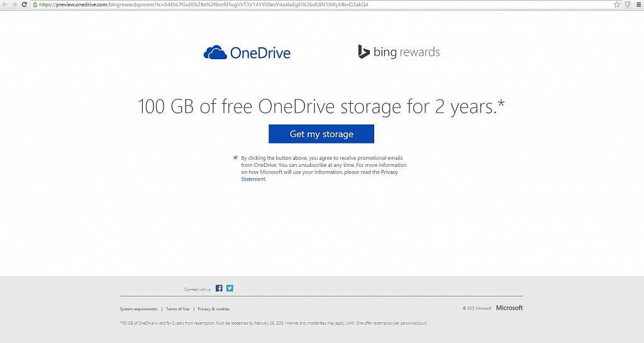The width and height of the screenshot is (644, 343).
Task: Open Terms of Use footer link
Action: click(x=177, y=309)
